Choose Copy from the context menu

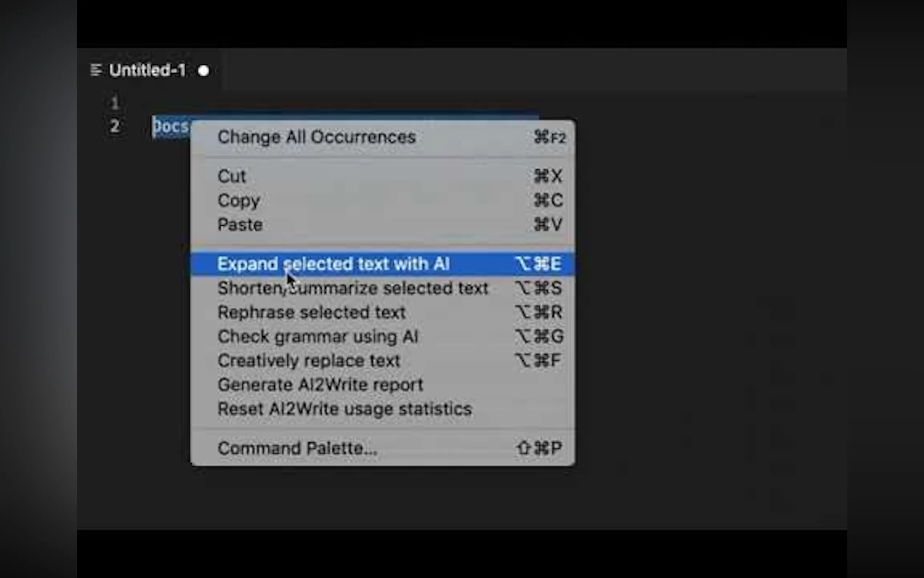(239, 200)
